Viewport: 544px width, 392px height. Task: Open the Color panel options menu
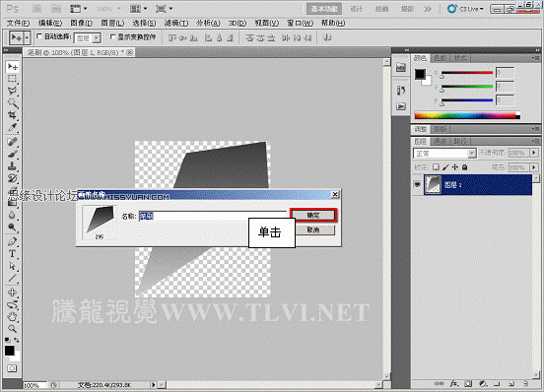pyautogui.click(x=535, y=58)
